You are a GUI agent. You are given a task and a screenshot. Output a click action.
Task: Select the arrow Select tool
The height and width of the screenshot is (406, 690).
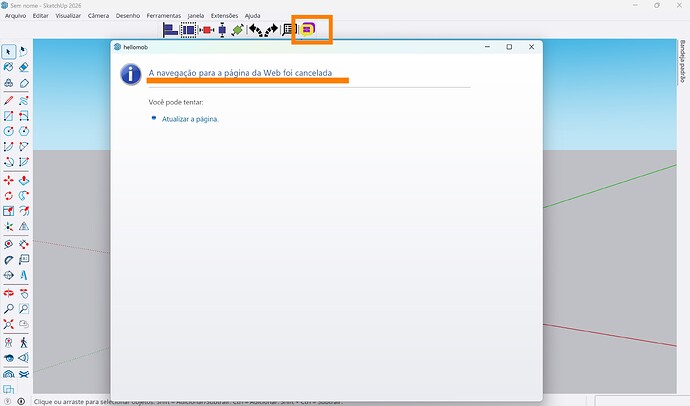click(8, 52)
